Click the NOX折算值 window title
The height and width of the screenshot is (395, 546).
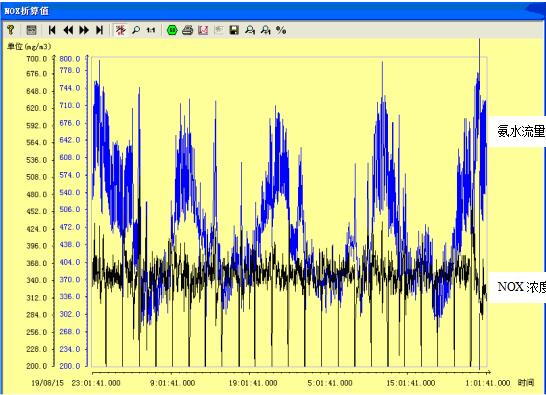coord(26,11)
